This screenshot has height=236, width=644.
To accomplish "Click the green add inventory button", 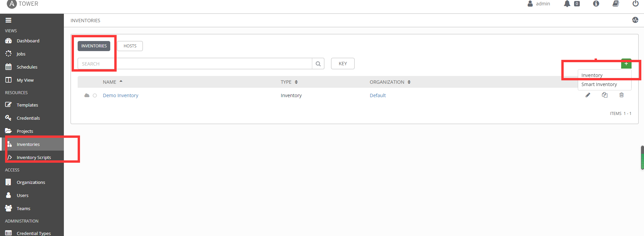I will (x=626, y=63).
